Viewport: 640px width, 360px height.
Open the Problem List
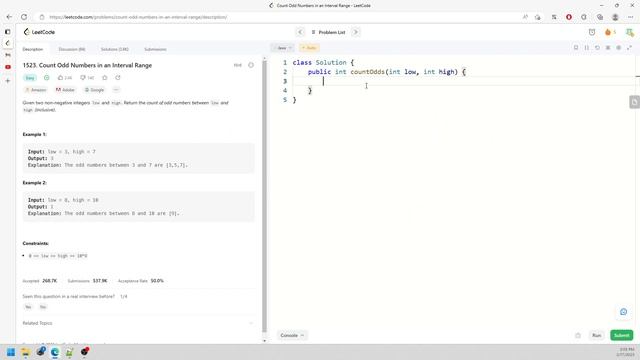point(328,32)
